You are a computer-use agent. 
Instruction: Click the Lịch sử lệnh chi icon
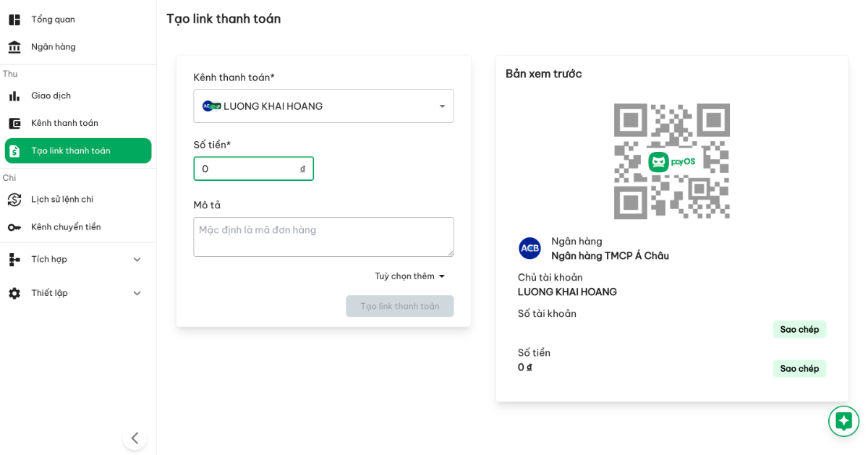coord(14,200)
